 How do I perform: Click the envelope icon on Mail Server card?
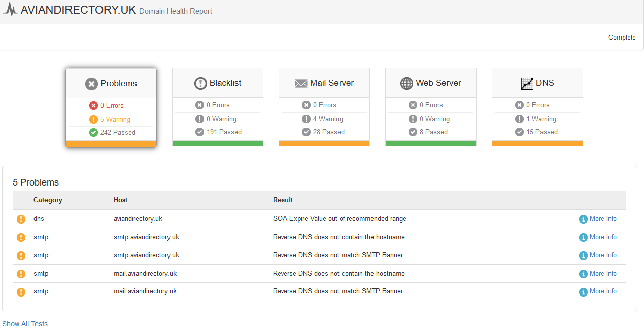click(301, 83)
